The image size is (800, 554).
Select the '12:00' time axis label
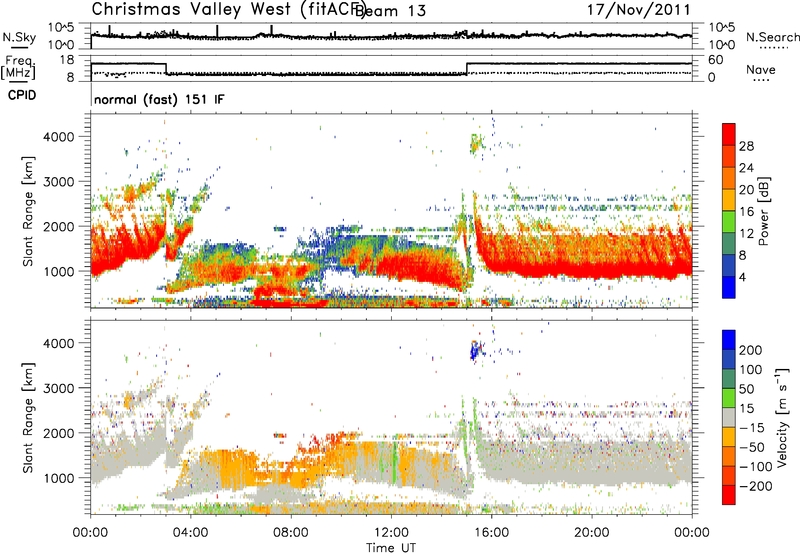pos(391,533)
